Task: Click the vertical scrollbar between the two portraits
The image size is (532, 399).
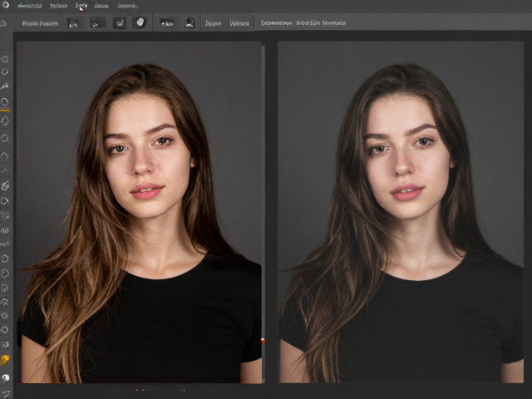Action: [264, 213]
